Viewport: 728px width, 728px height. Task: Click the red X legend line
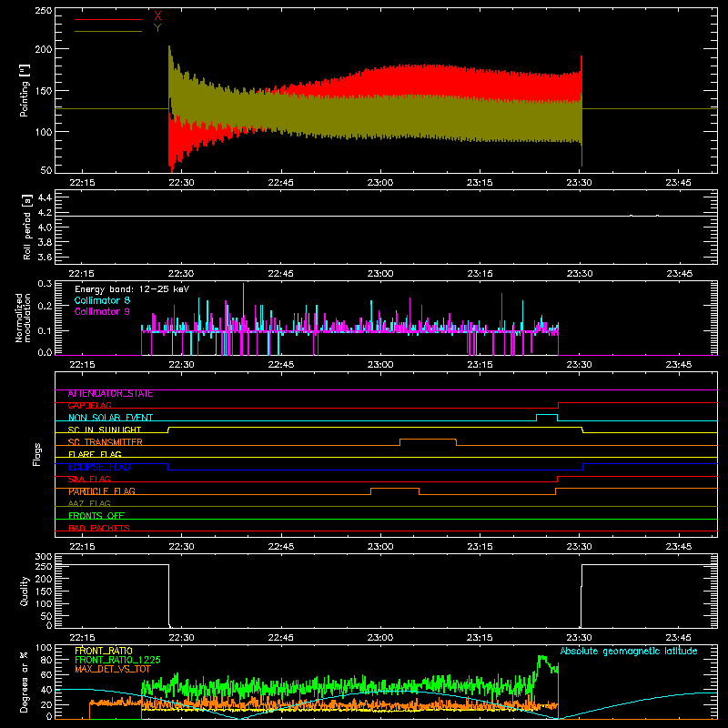108,19
